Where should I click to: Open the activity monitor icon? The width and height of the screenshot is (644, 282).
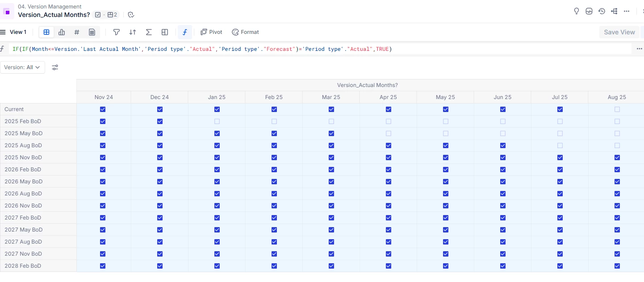pyautogui.click(x=589, y=11)
